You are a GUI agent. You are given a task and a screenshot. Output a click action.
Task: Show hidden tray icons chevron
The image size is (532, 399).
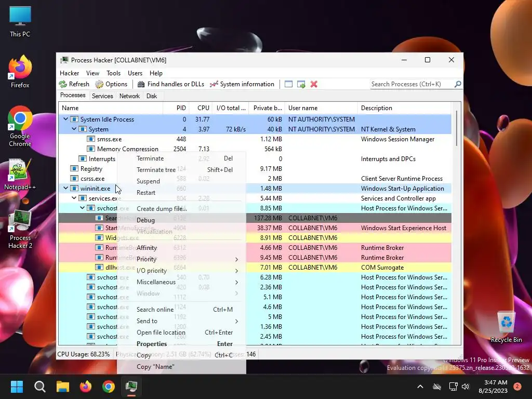(x=420, y=387)
